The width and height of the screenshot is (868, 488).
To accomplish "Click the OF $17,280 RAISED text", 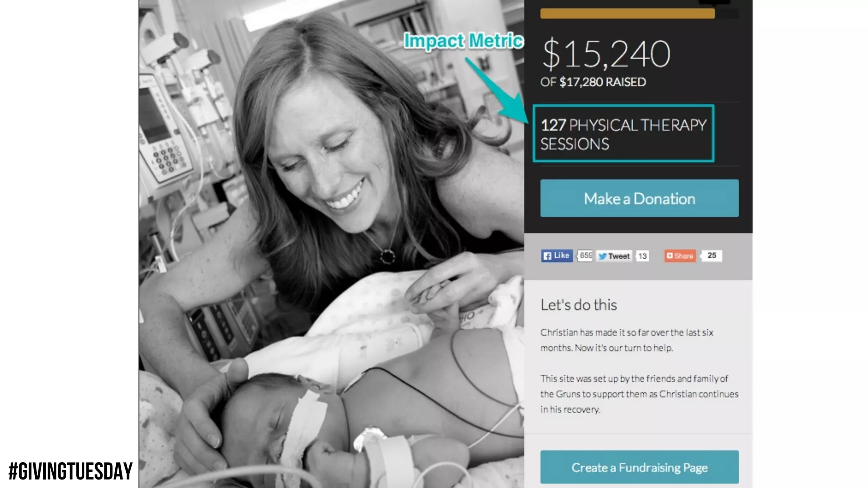I will pyautogui.click(x=593, y=82).
